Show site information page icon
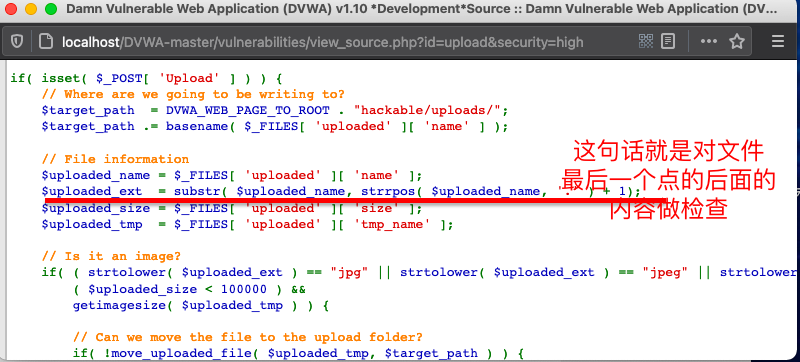This screenshot has height=362, width=800. point(46,42)
